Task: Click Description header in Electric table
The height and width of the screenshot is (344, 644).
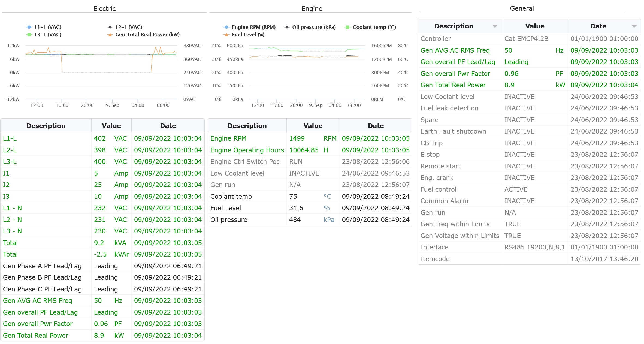Action: [46, 126]
